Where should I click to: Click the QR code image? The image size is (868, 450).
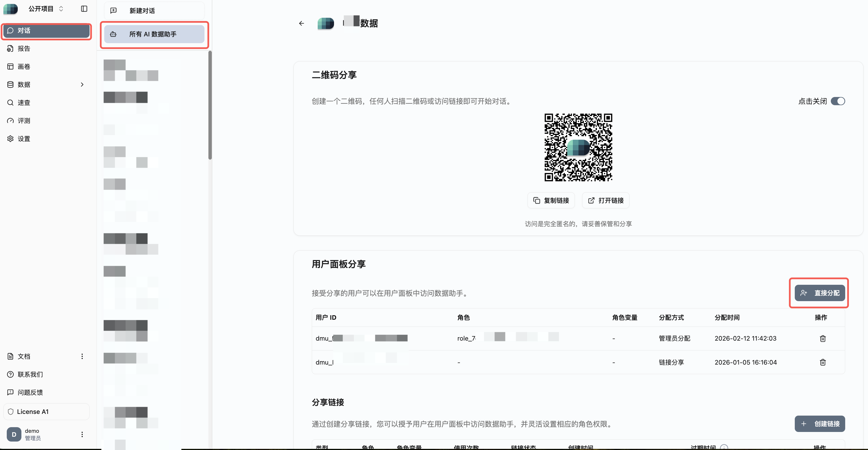[x=578, y=147]
